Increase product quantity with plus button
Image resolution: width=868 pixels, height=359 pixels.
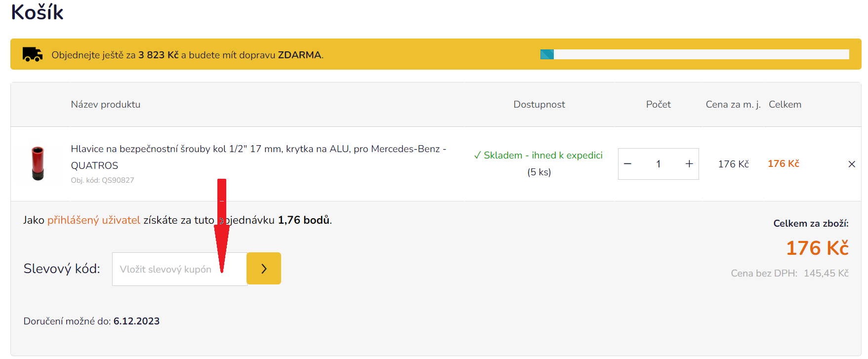(689, 164)
